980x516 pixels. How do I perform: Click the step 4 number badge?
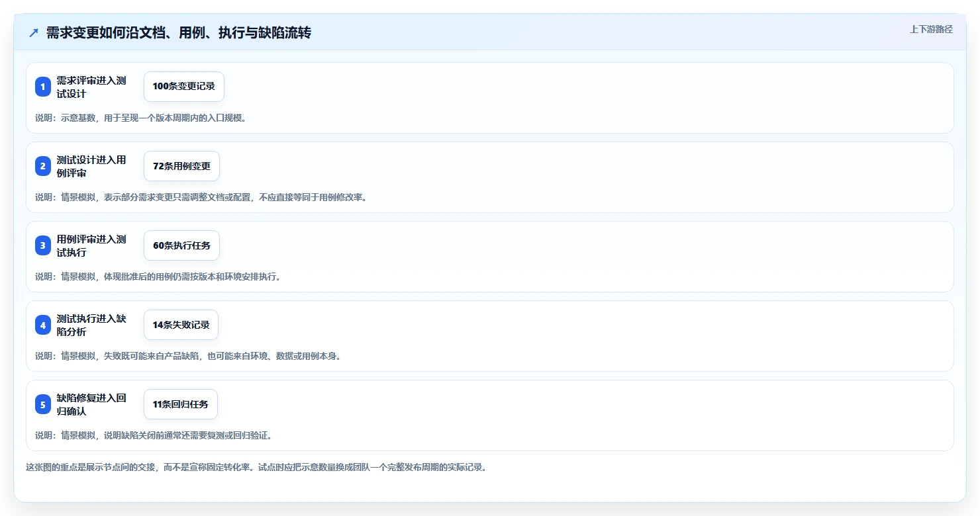pyautogui.click(x=43, y=325)
